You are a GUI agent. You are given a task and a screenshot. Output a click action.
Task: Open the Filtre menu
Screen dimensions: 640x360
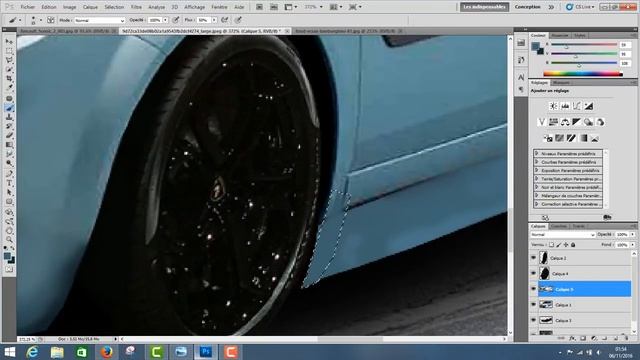[136, 7]
